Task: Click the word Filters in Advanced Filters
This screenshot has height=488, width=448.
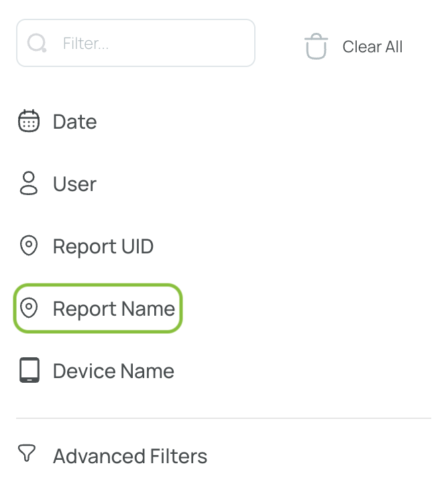Action: pyautogui.click(x=178, y=456)
